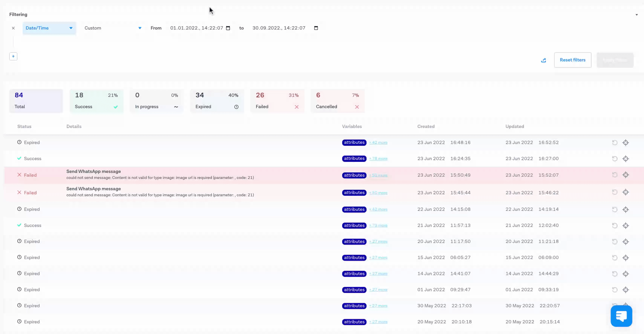Click the Reset filters button
The height and width of the screenshot is (334, 644).
pos(573,60)
